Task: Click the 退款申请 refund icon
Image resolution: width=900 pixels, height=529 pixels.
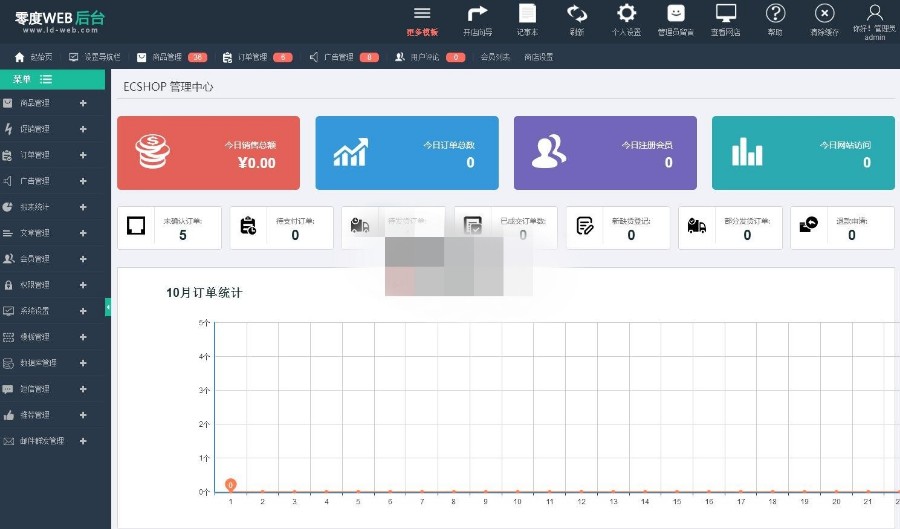Action: (809, 224)
